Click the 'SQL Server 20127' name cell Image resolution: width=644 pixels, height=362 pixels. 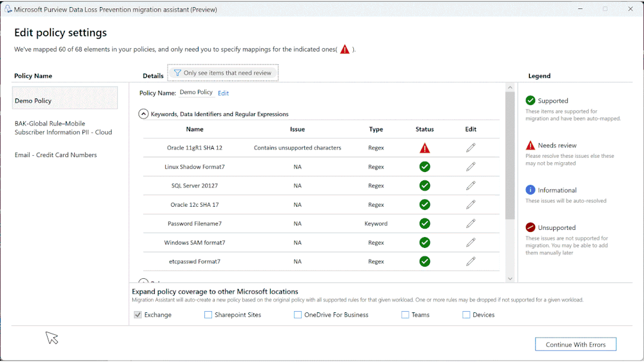click(195, 186)
